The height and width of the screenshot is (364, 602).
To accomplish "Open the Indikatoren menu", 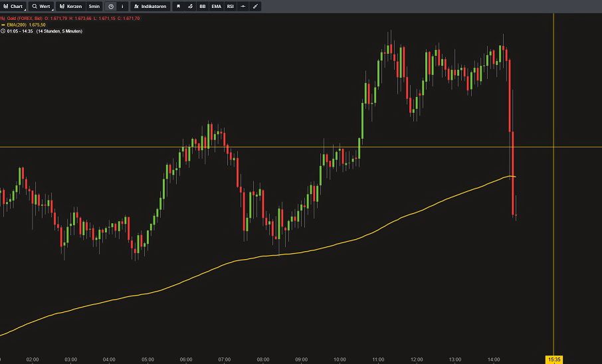I will click(x=150, y=6).
